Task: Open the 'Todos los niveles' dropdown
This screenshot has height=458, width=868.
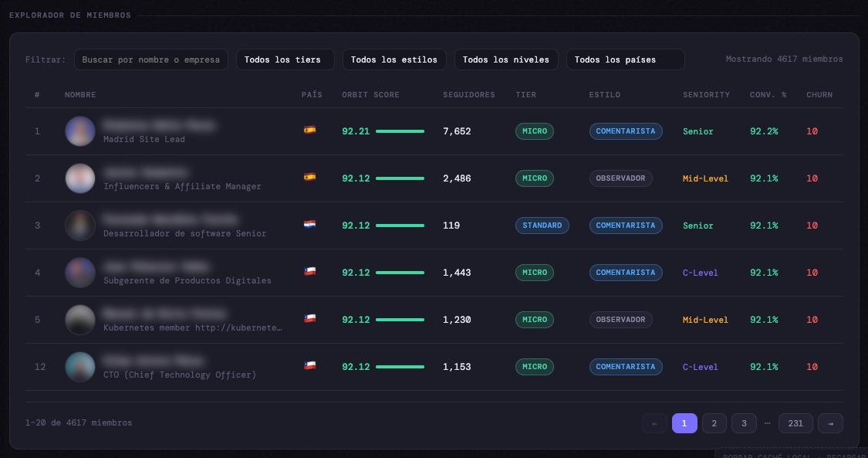Action: 505,59
